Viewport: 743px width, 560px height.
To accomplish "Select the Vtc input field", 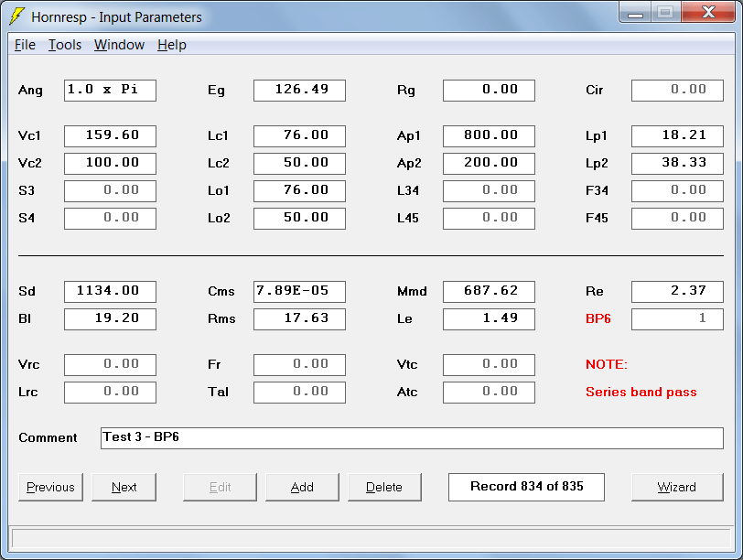I will click(x=489, y=365).
